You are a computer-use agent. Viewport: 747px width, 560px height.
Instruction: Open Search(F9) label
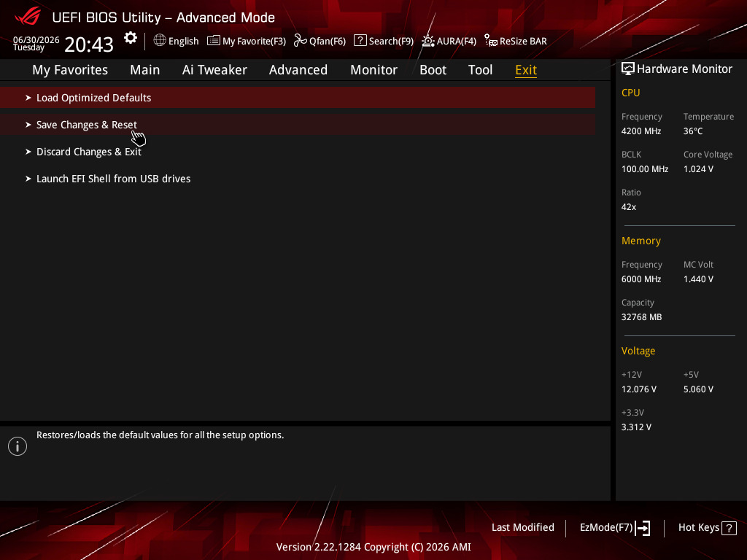[391, 42]
